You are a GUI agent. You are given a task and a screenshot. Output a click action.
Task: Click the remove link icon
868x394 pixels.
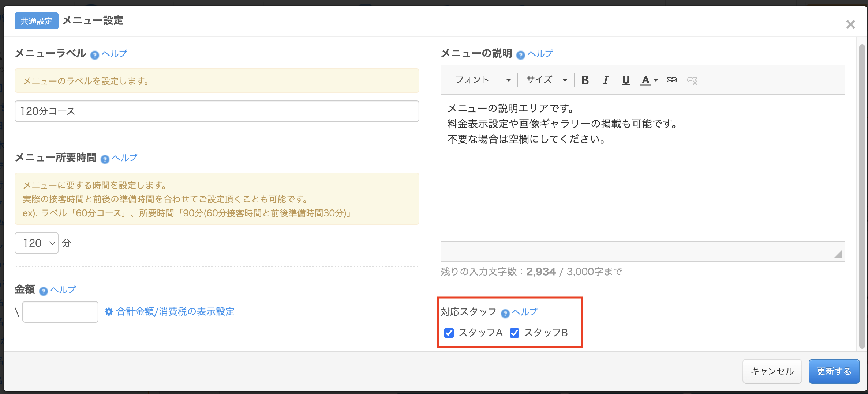click(692, 80)
